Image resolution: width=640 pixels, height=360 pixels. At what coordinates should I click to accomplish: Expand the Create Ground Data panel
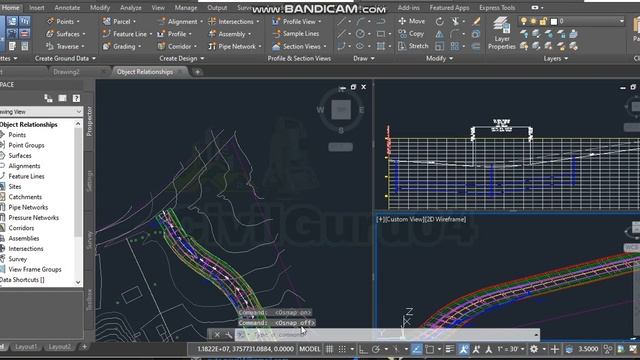click(65, 58)
